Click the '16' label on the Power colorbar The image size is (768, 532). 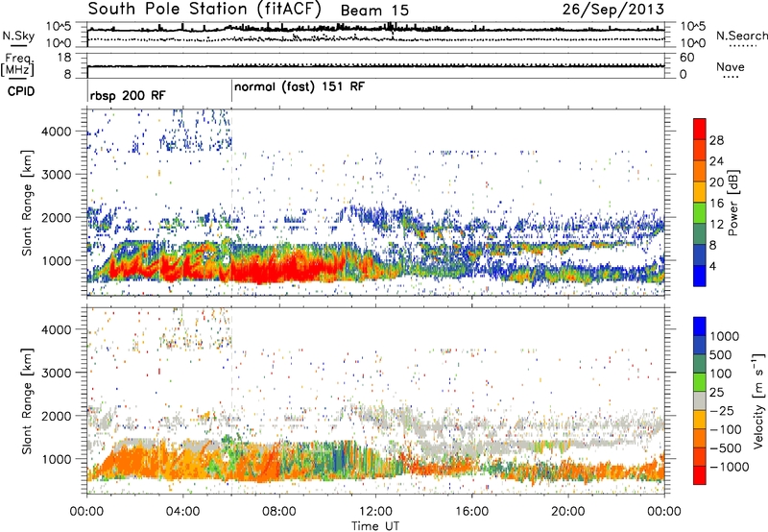pyautogui.click(x=716, y=204)
